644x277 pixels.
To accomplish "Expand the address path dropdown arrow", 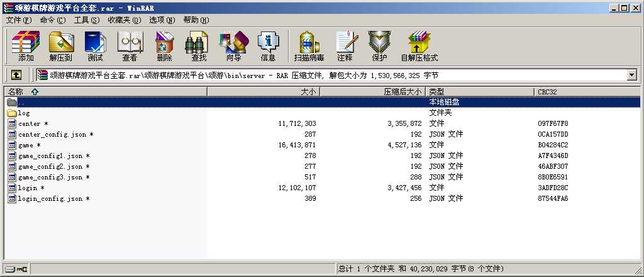I will (631, 75).
